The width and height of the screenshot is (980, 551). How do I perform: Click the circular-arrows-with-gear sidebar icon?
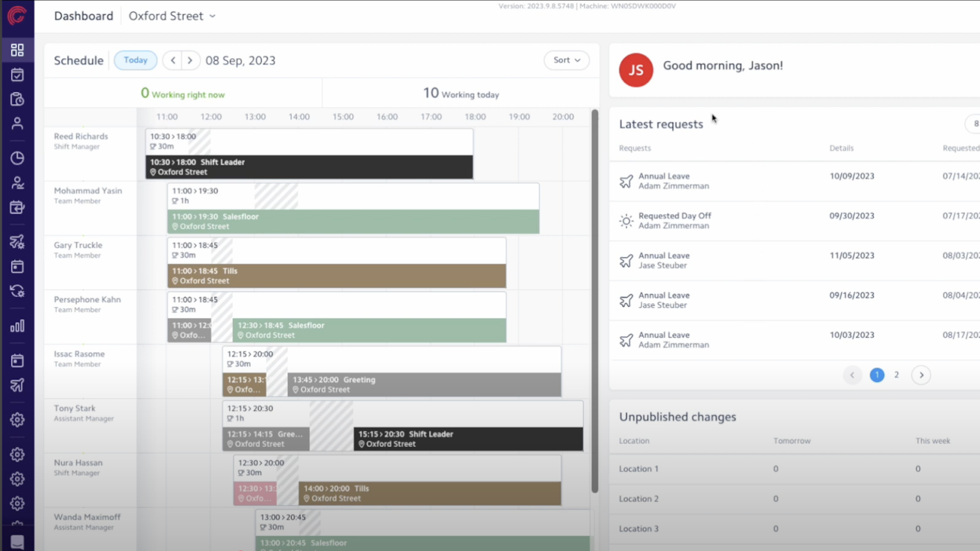[17, 291]
